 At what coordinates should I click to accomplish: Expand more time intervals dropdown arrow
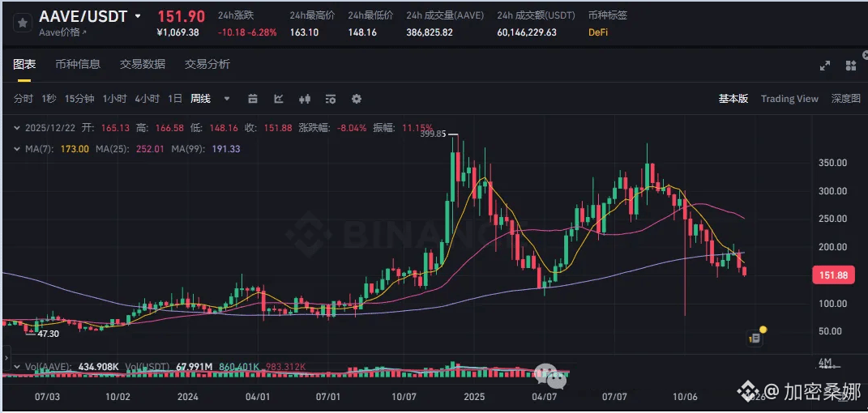tap(226, 99)
